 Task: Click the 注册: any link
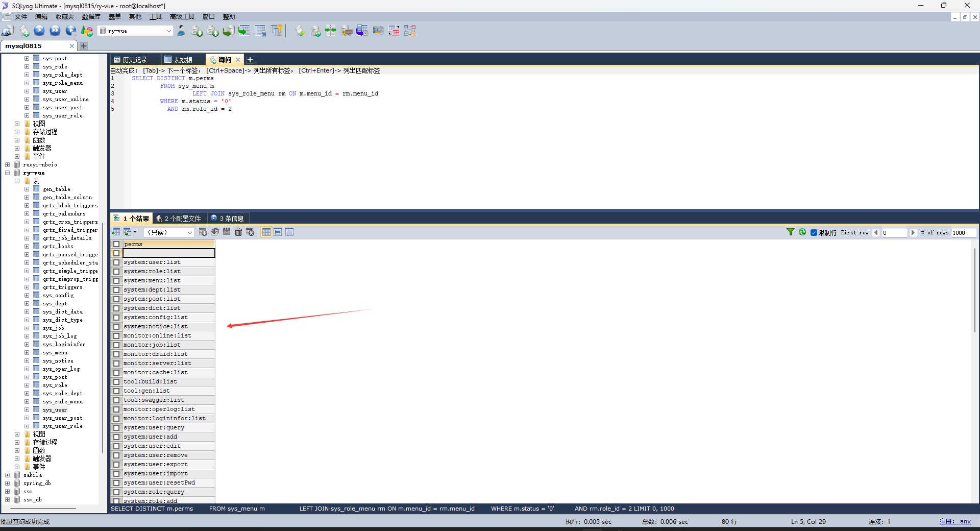955,521
